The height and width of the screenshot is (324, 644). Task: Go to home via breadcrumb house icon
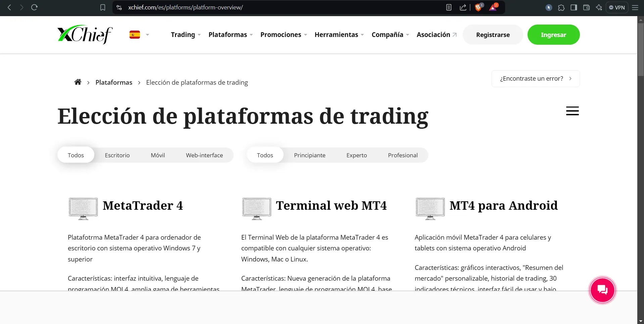pos(78,82)
